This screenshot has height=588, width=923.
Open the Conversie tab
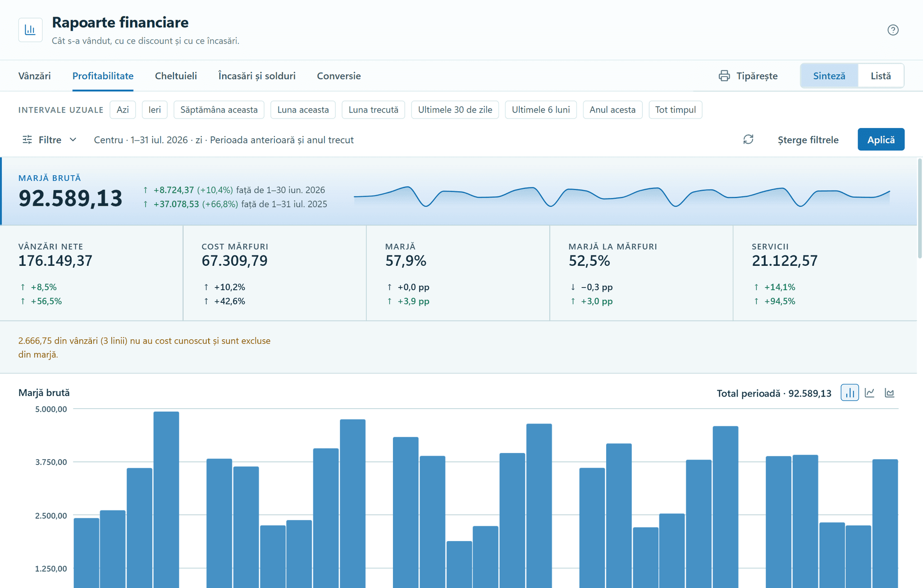(x=339, y=76)
